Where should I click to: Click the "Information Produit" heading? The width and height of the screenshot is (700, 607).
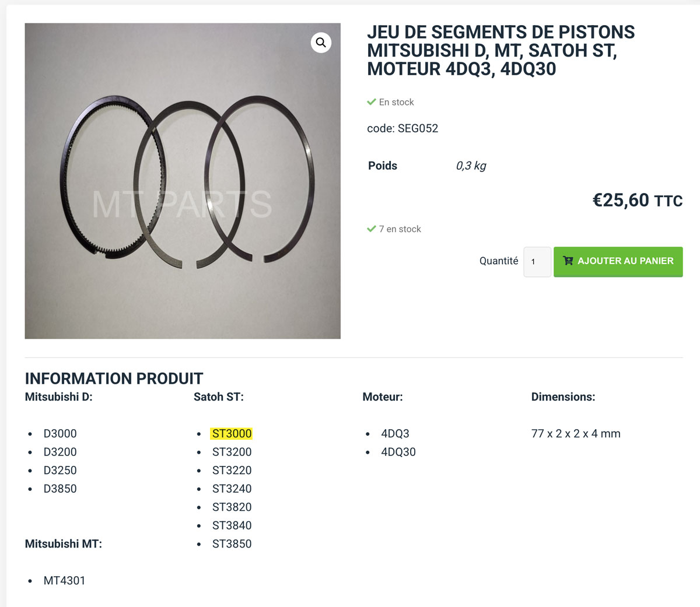pyautogui.click(x=114, y=379)
